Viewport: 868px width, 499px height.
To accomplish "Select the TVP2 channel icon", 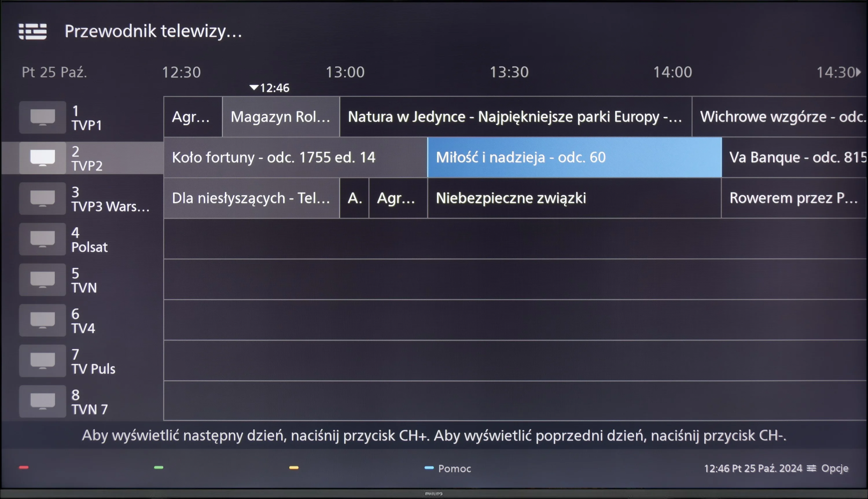I will pos(43,158).
